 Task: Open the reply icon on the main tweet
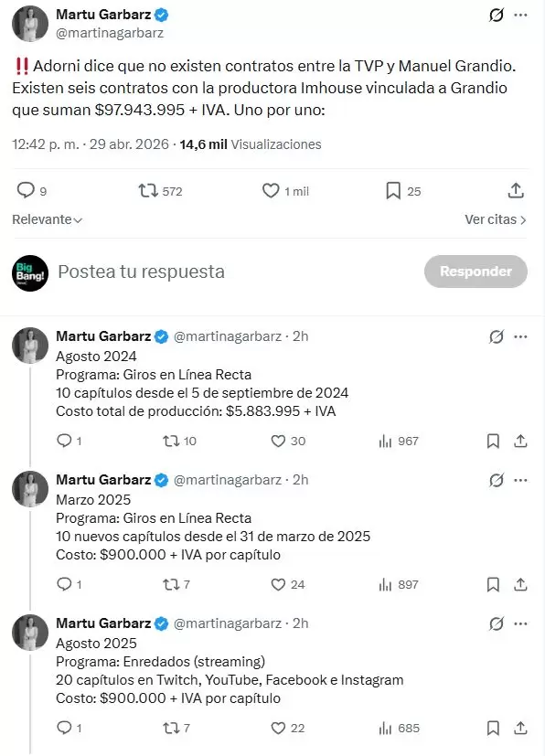coord(26,190)
